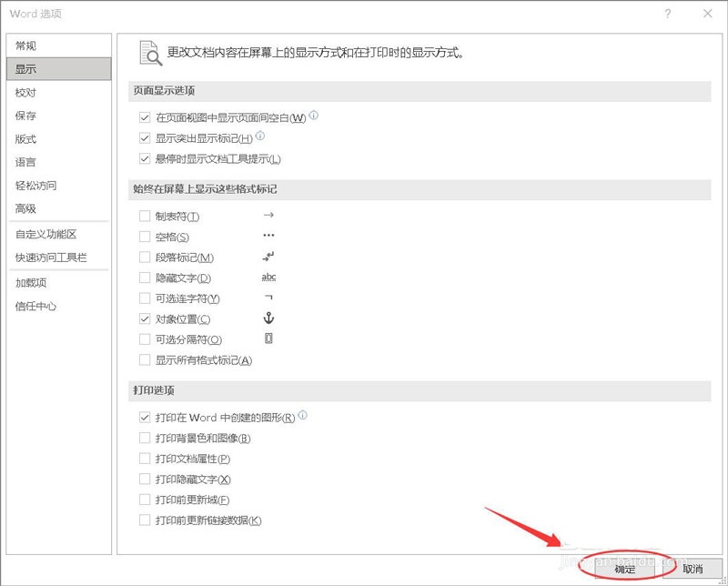The width and height of the screenshot is (728, 586).
Task: Click the abc icon next to 隐藏文字
Action: click(x=269, y=278)
